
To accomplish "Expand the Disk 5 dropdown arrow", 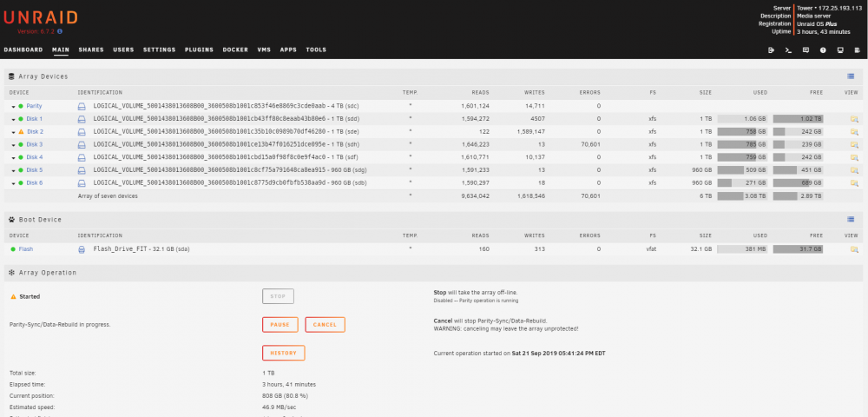I will [x=13, y=170].
